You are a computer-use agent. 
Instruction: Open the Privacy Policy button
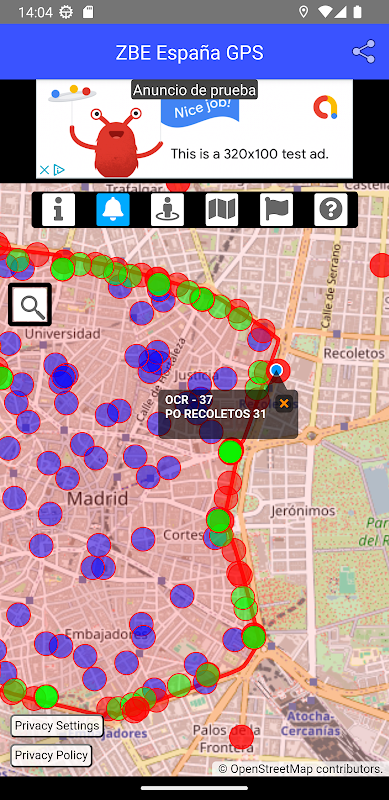point(51,755)
